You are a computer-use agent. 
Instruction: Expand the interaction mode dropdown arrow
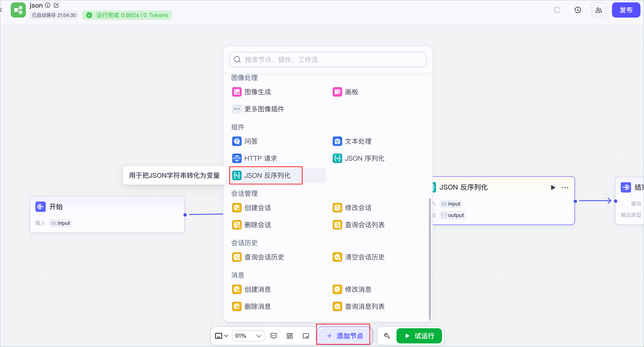pyautogui.click(x=226, y=336)
